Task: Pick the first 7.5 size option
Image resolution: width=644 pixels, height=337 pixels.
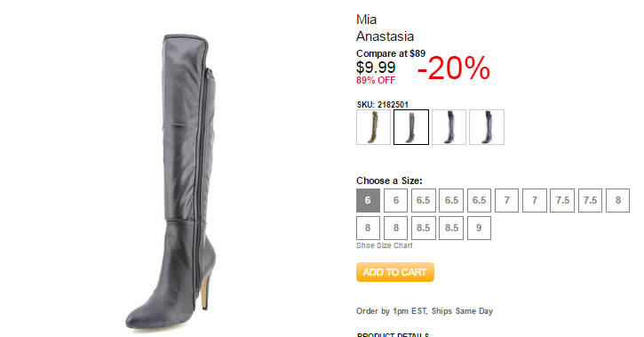Action: click(x=562, y=201)
